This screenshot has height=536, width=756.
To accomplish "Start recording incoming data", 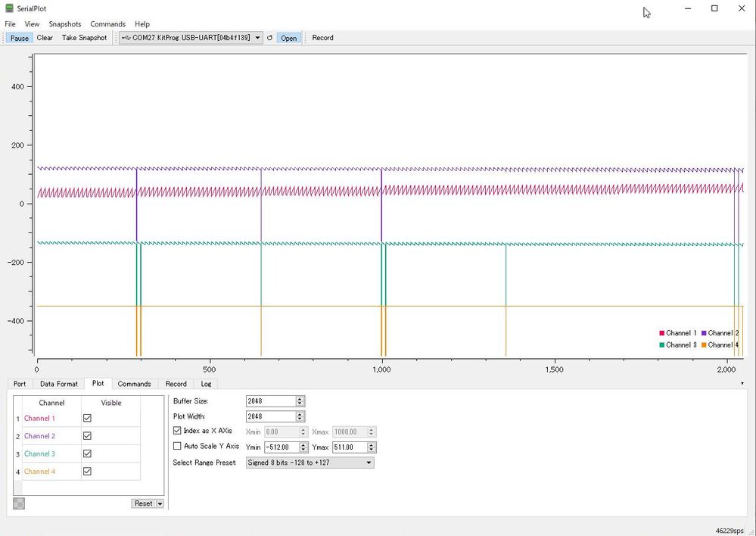I will point(322,37).
